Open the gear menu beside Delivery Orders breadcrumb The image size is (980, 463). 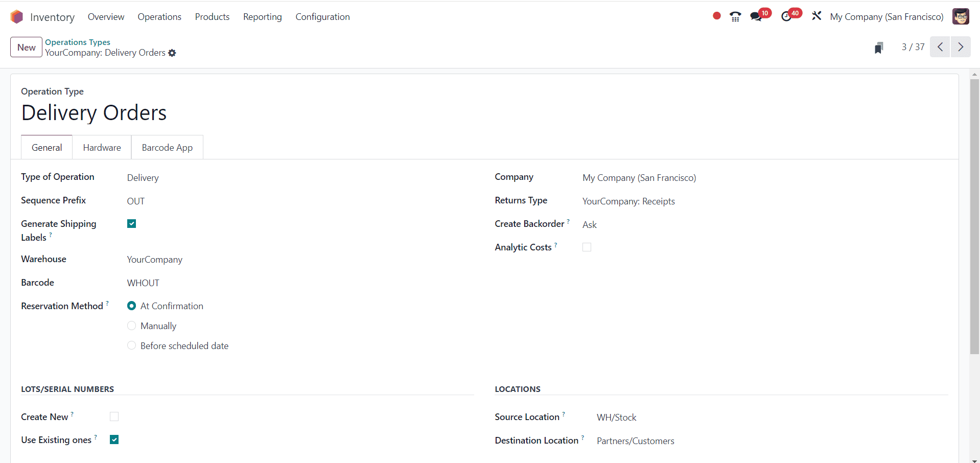(172, 53)
